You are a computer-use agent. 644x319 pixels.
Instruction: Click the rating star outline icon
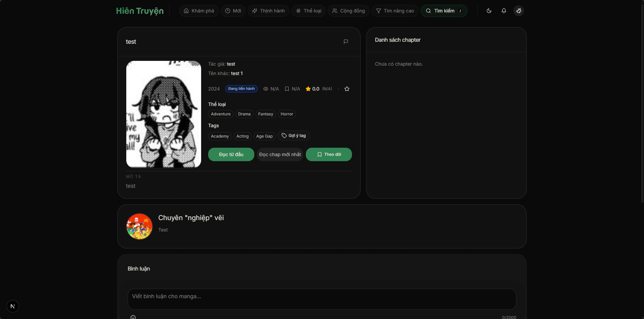[347, 89]
